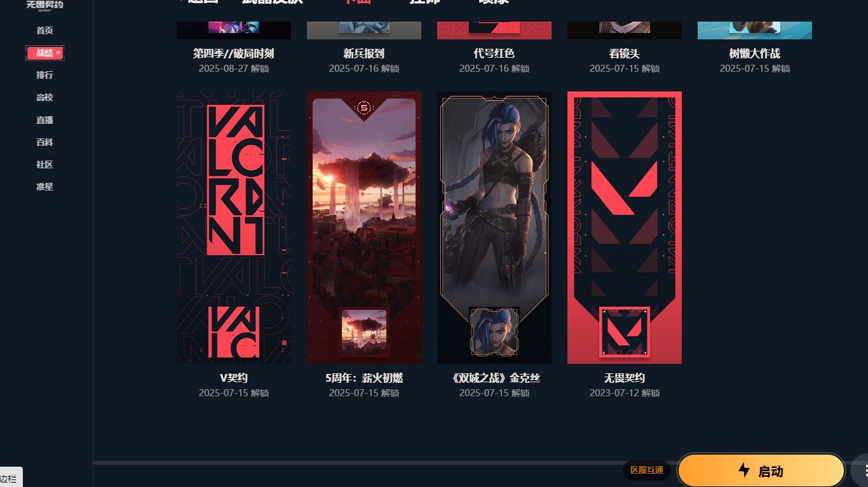Click the 5 emblem on the anniversary card
Image resolution: width=868 pixels, height=487 pixels.
tap(364, 109)
